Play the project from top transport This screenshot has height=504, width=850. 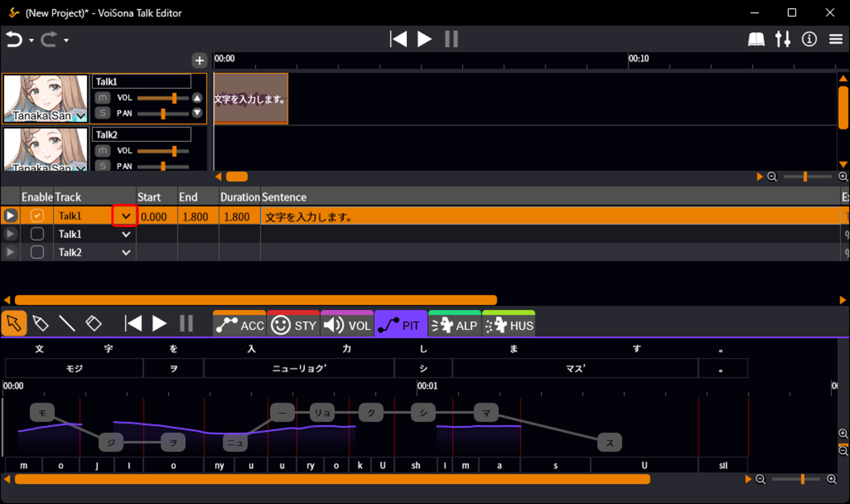(x=424, y=39)
